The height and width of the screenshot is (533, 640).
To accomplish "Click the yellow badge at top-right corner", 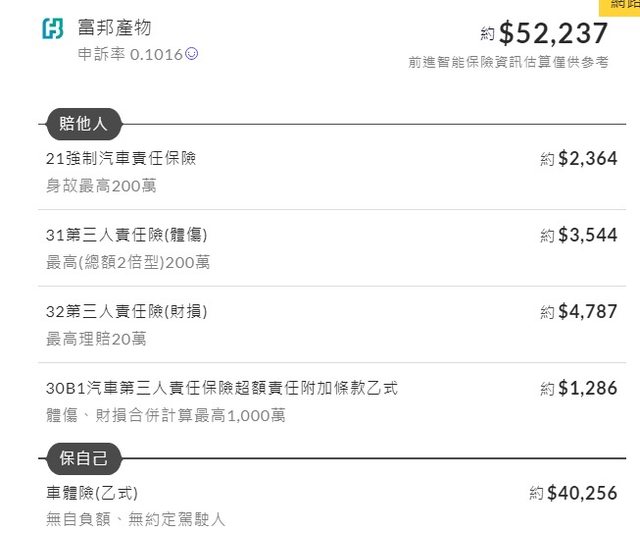I will [620, 6].
